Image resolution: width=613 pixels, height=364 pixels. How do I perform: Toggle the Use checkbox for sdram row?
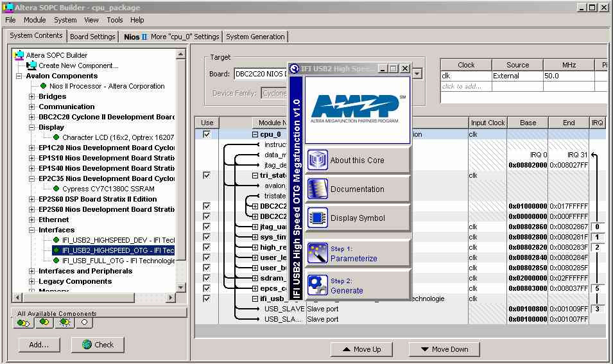pos(207,277)
